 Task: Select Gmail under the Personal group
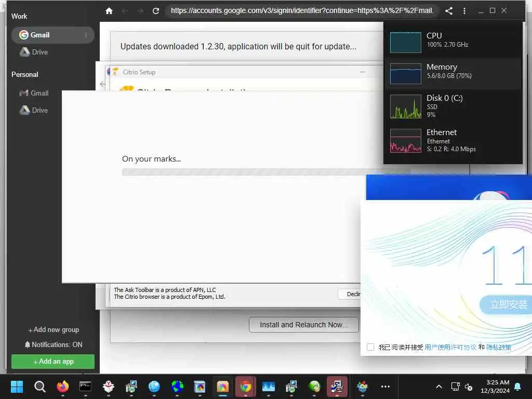pos(34,93)
